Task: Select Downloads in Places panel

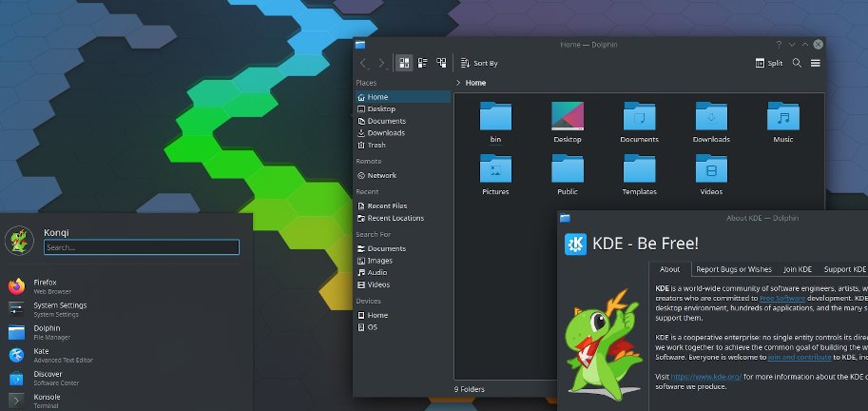Action: 402,133
